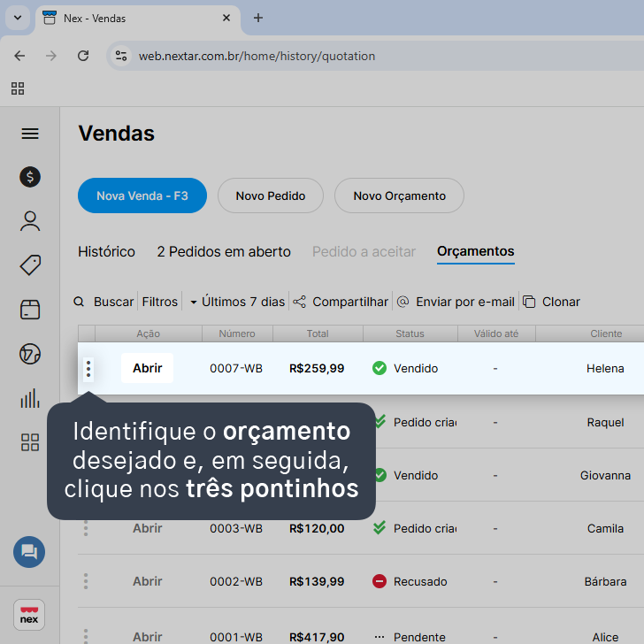Viewport: 644px width, 644px height.
Task: Select the Nex - Vendas browser tab
Action: [x=138, y=19]
